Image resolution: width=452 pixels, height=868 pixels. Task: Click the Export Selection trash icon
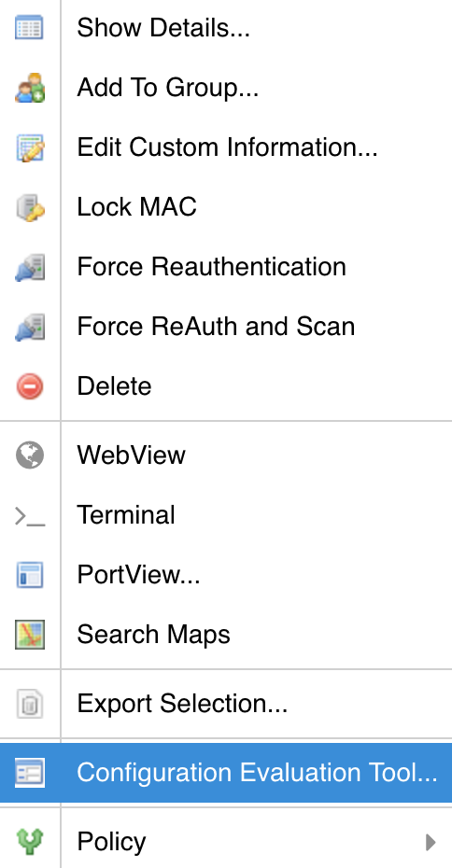[29, 704]
